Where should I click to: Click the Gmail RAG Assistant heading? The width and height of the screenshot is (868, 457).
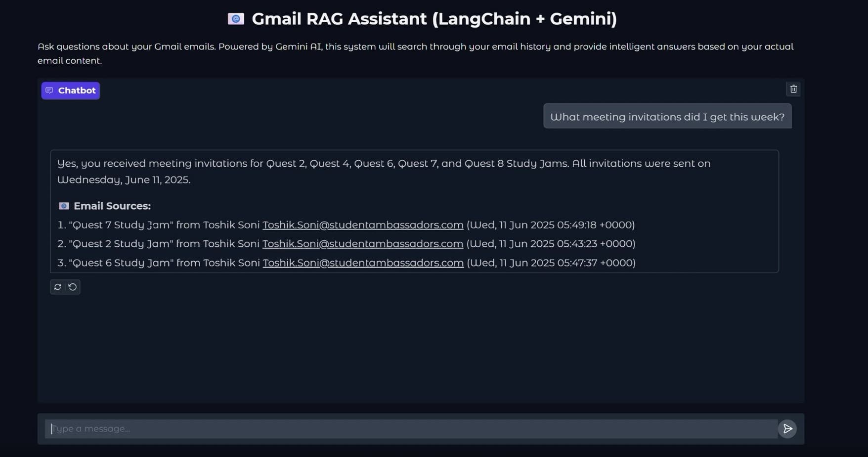[434, 18]
